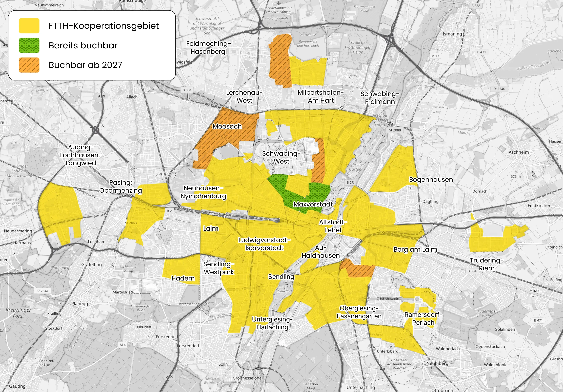563x392 pixels.
Task: Click the Ramersdorf-Perlach district label
Action: point(423,318)
